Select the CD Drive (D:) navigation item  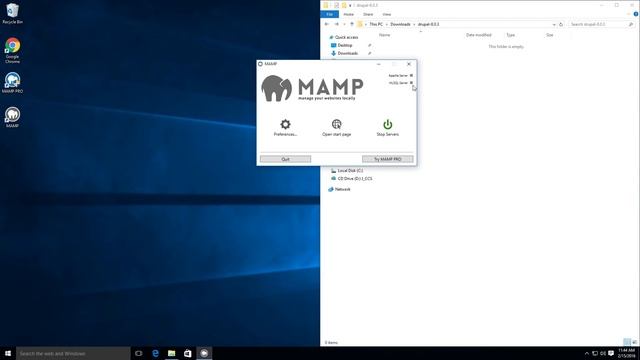click(351, 179)
